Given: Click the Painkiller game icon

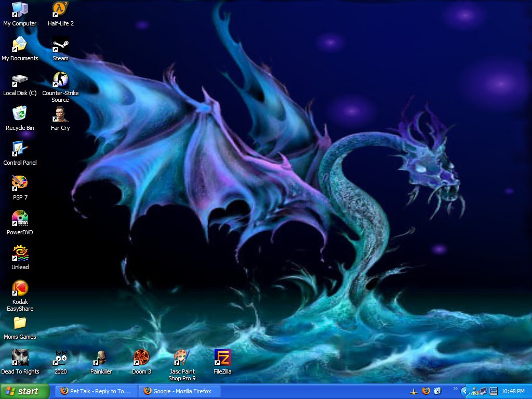Looking at the screenshot, I should pyautogui.click(x=101, y=358).
